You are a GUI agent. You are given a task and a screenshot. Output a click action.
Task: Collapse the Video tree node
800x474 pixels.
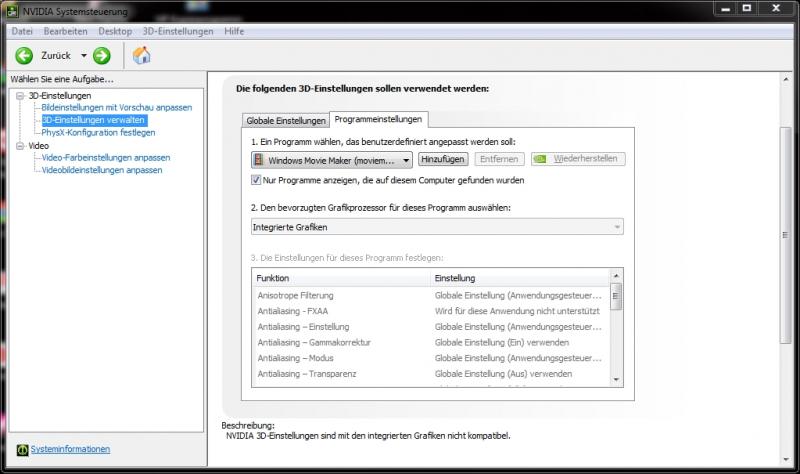(20, 146)
